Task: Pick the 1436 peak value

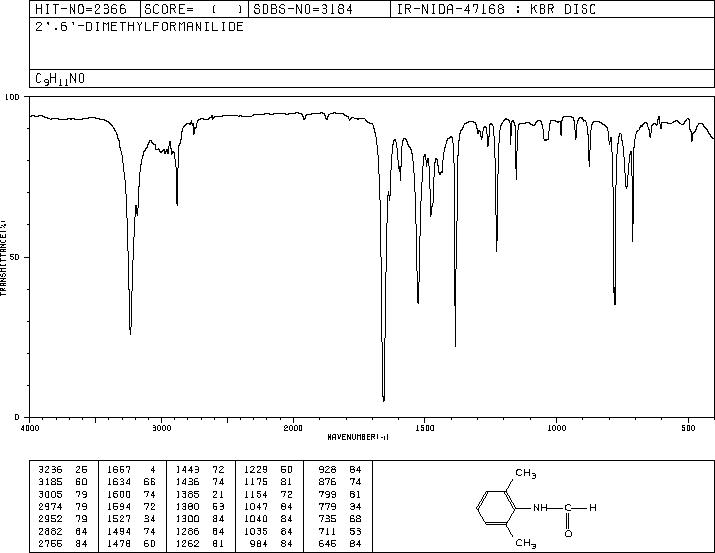Action: click(187, 482)
